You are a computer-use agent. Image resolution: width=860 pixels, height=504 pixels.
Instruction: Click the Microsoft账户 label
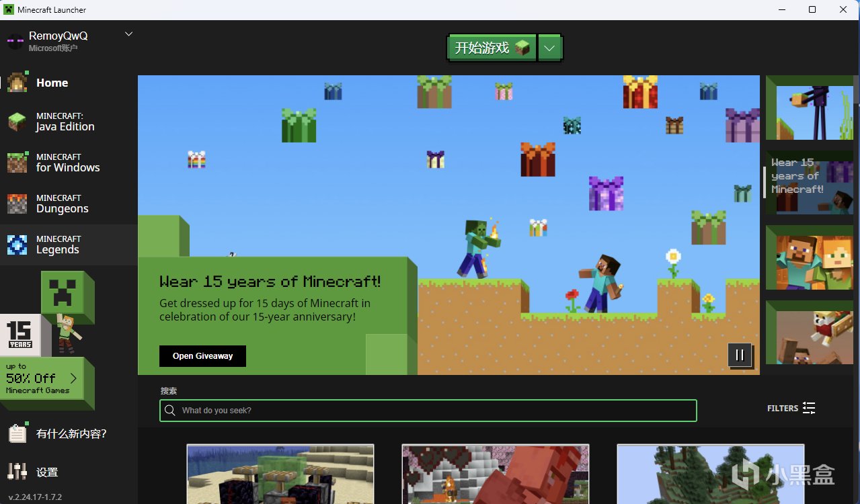point(53,48)
